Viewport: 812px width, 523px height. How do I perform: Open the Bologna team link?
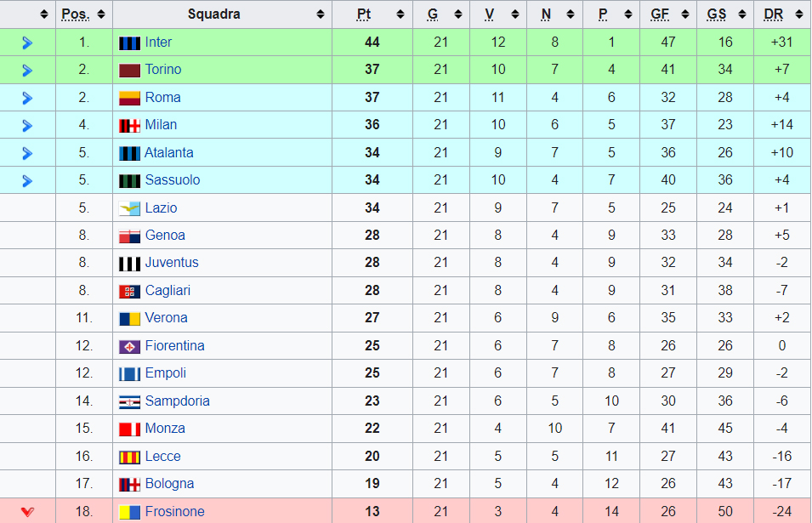click(169, 484)
